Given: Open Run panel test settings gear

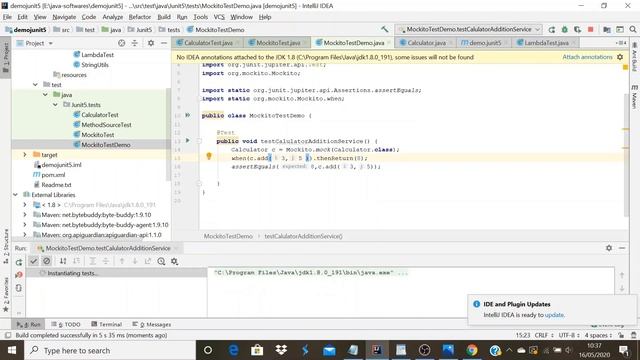Looking at the screenshot, I should (x=174, y=261).
